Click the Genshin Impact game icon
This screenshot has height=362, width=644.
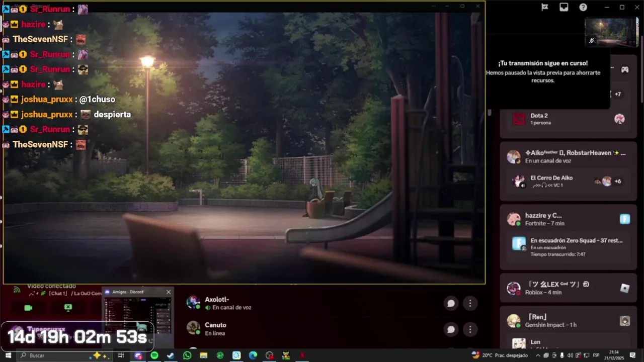pyautogui.click(x=625, y=321)
